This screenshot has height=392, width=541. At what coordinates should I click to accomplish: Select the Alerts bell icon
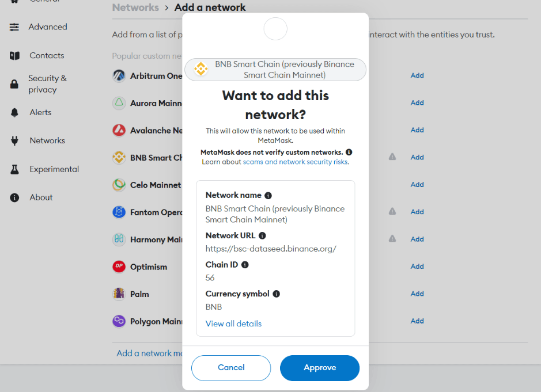(14, 112)
